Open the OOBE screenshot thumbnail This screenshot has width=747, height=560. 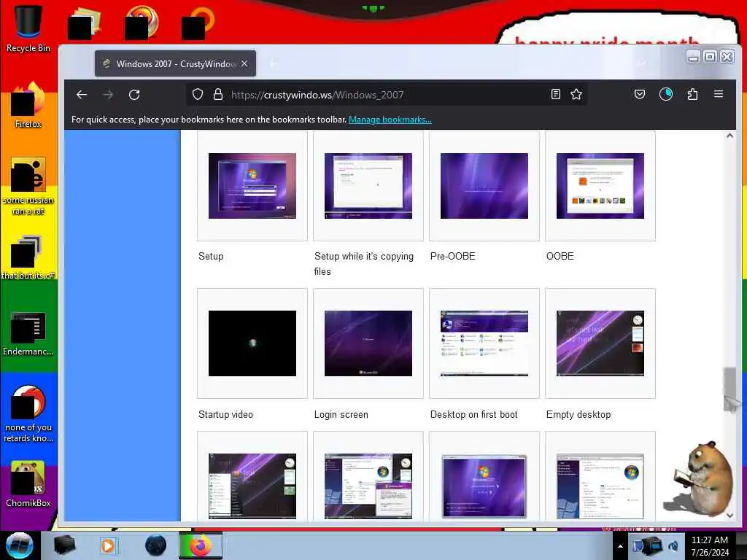(600, 186)
